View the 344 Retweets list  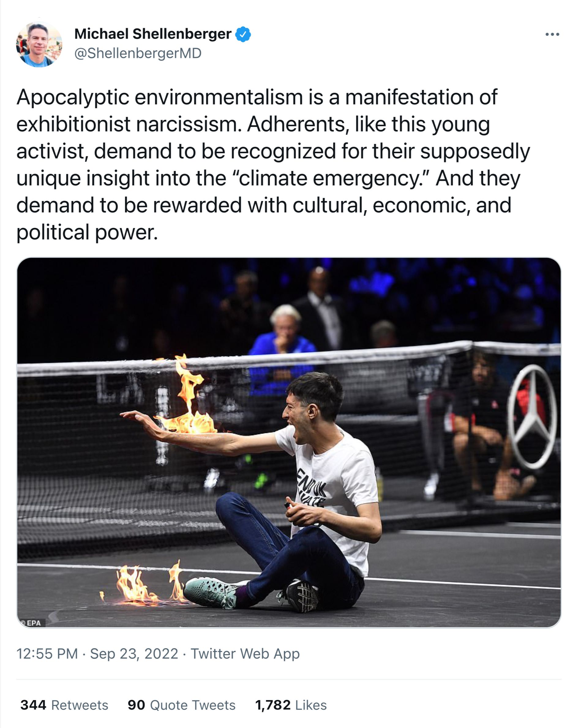(64, 705)
